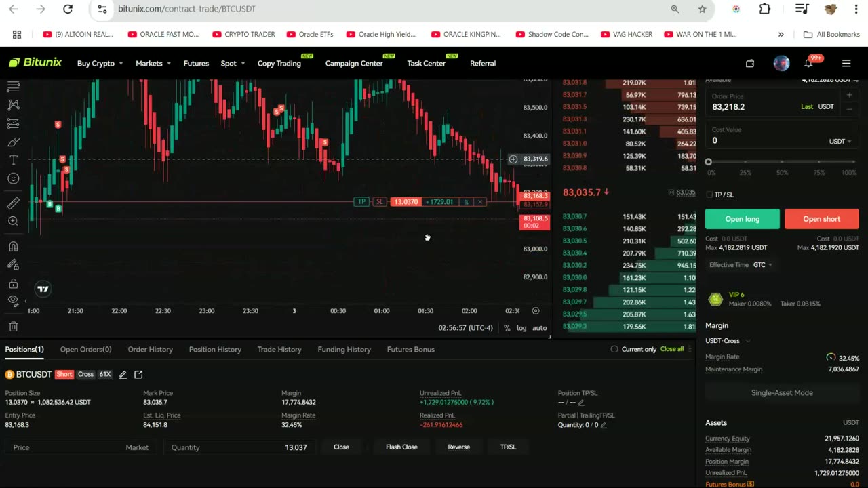868x488 pixels.
Task: Open the Cost Value USDT unit dropdown
Action: point(840,141)
